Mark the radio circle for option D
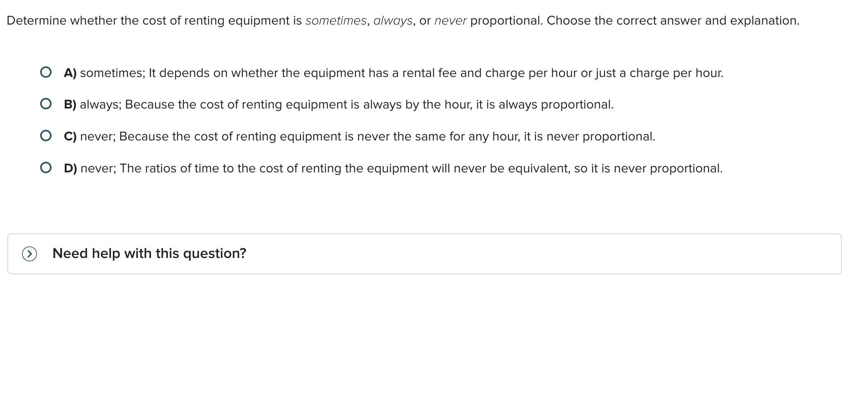This screenshot has height=407, width=868. (46, 168)
